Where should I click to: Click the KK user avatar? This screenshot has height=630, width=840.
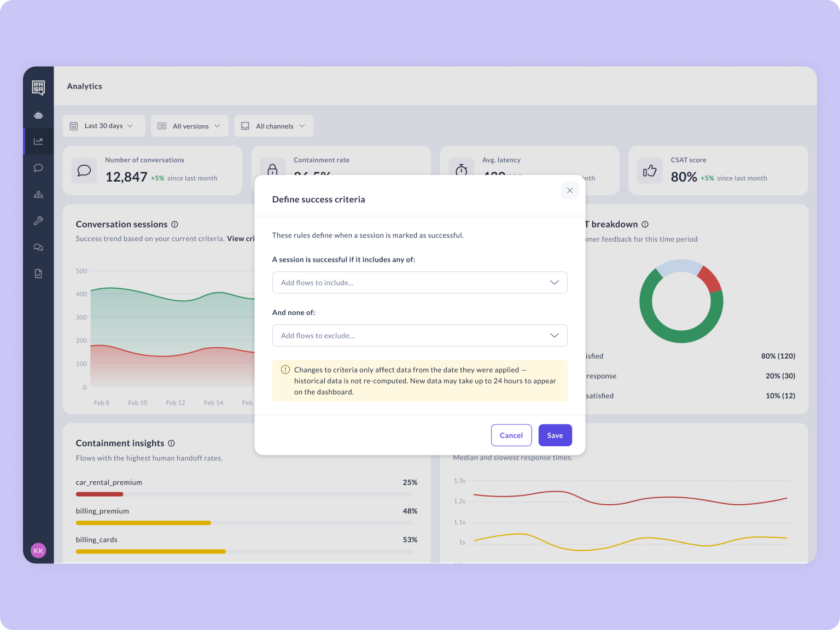click(x=38, y=551)
